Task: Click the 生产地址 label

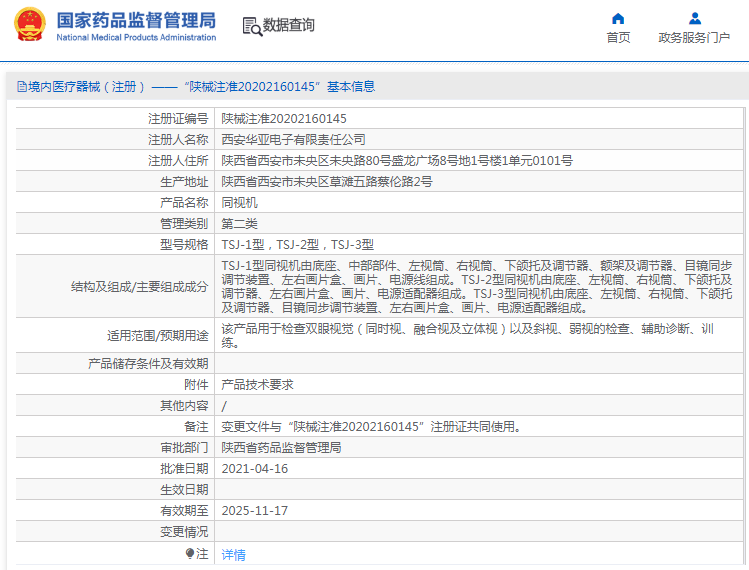Action: click(x=184, y=182)
